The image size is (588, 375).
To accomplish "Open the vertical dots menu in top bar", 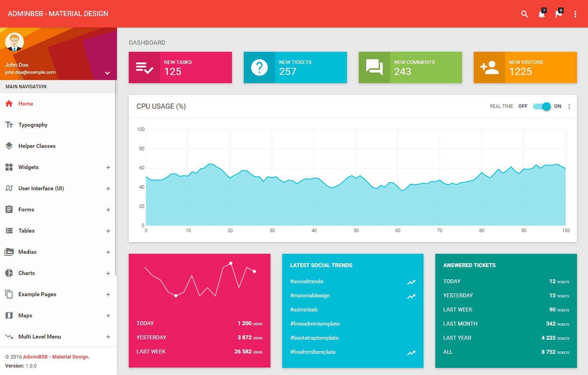I will pyautogui.click(x=575, y=14).
